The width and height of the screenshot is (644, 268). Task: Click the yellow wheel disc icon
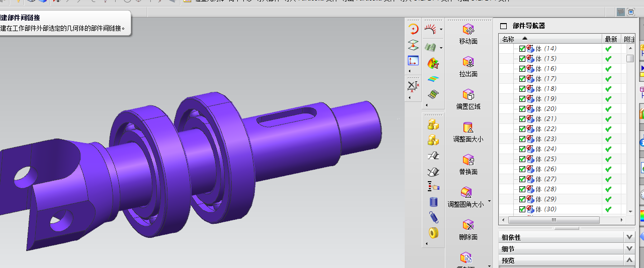pos(433,233)
